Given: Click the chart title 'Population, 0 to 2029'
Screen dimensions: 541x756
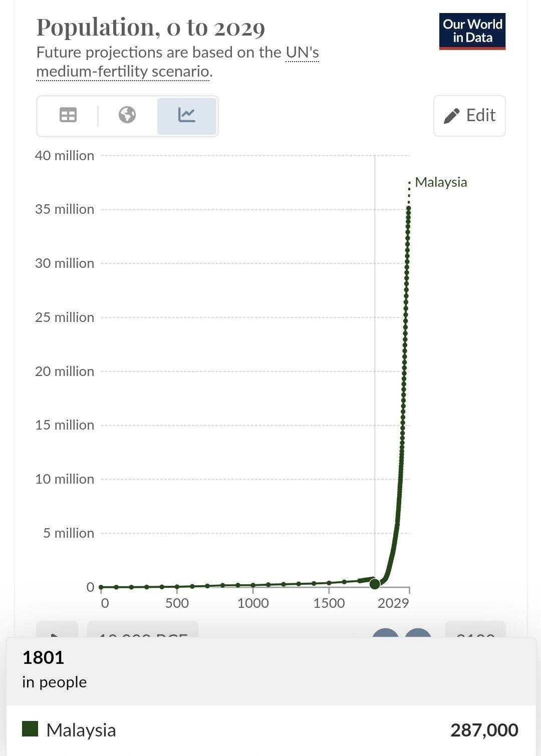Looking at the screenshot, I should (x=151, y=28).
